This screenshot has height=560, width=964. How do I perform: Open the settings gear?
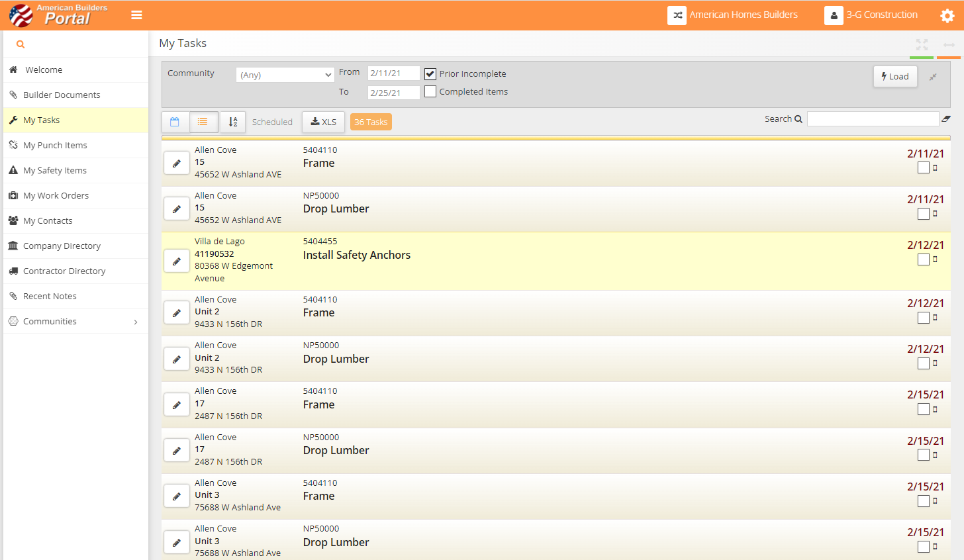pyautogui.click(x=947, y=15)
